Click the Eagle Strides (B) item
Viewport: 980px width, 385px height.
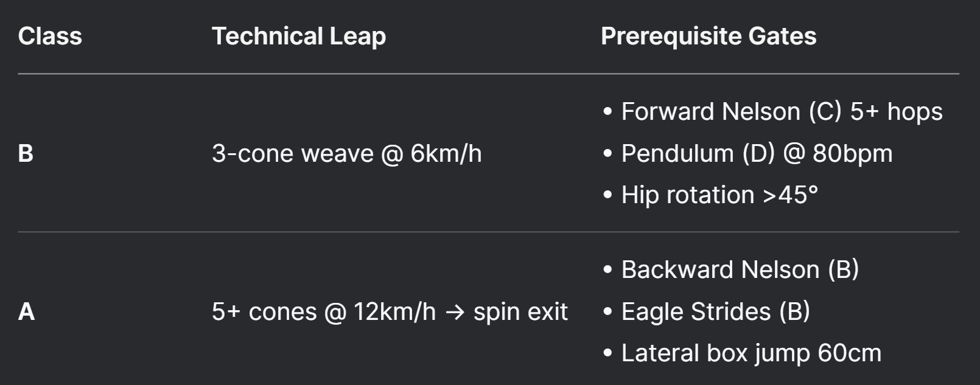click(715, 311)
